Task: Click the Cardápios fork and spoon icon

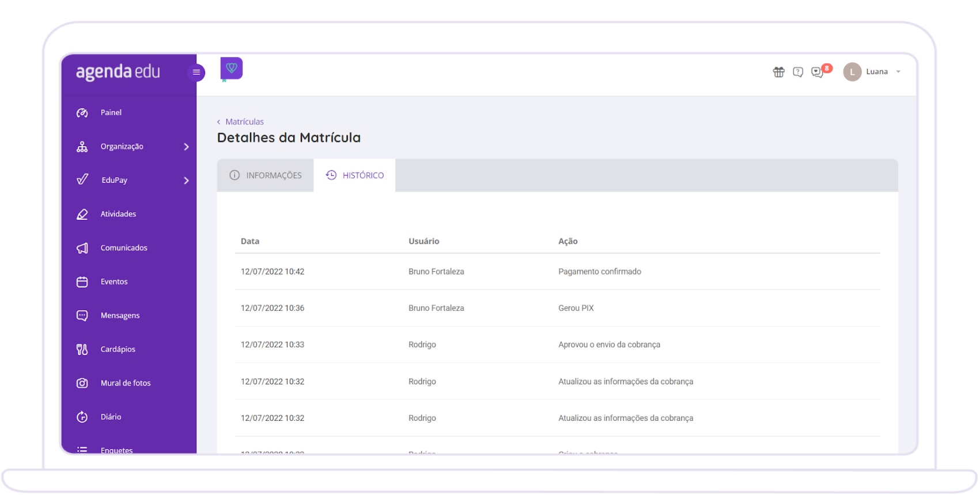Action: 82,349
